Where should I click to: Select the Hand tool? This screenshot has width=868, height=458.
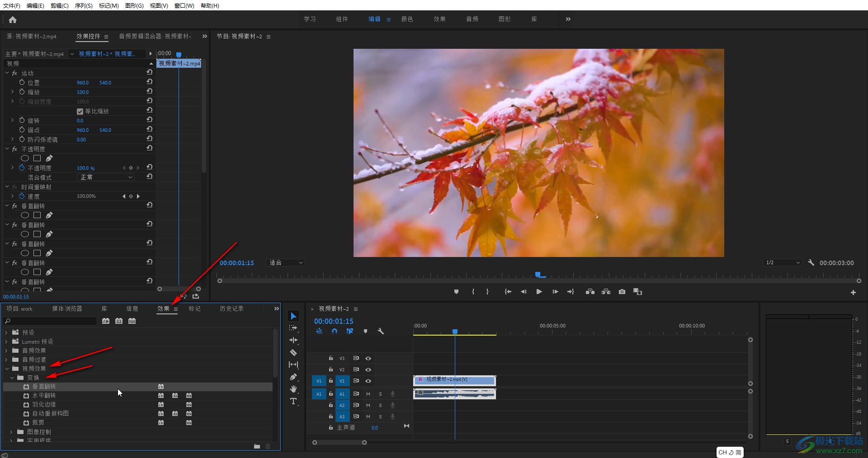click(293, 389)
